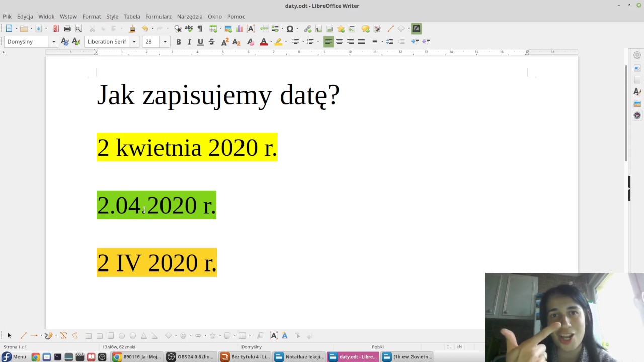Select the arrow Select tool in drawing bar

tap(9, 335)
